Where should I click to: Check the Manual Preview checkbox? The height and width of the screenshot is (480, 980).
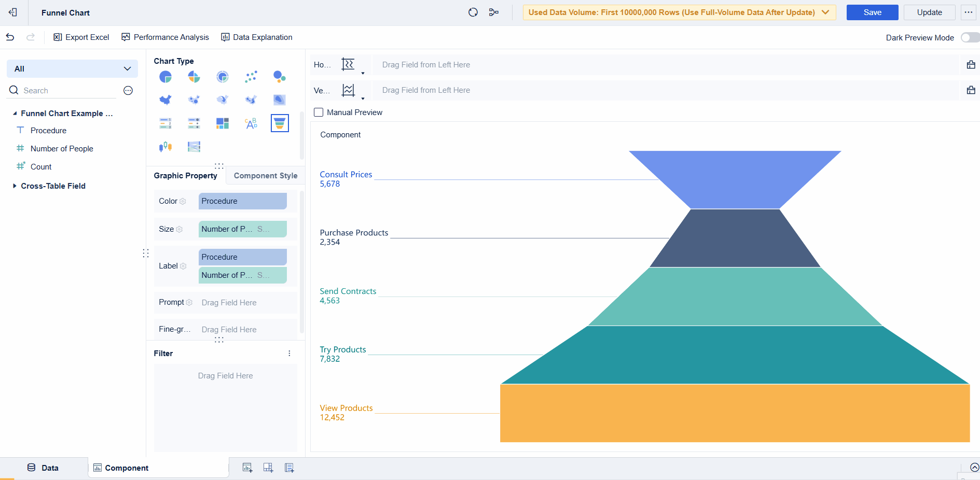[318, 112]
